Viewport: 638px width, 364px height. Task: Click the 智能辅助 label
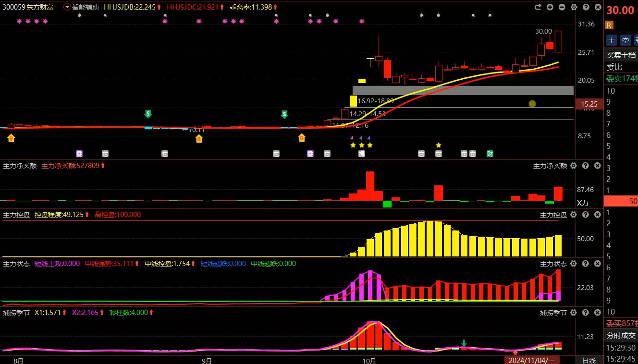point(86,7)
